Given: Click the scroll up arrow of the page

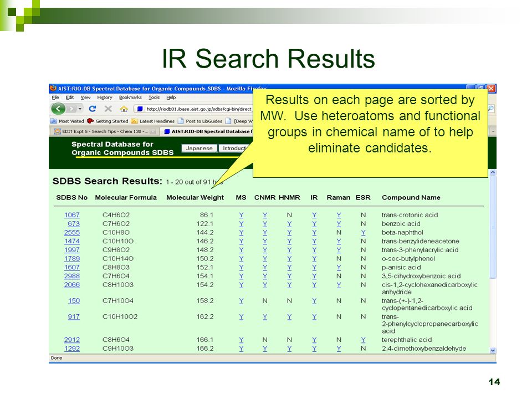Looking at the screenshot, I should (x=493, y=172).
